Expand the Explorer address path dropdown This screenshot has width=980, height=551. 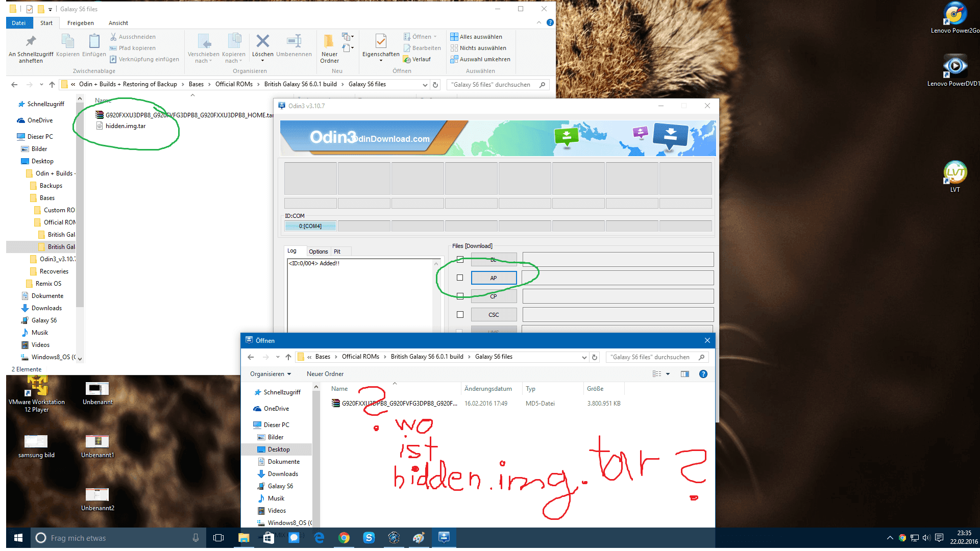coord(425,85)
